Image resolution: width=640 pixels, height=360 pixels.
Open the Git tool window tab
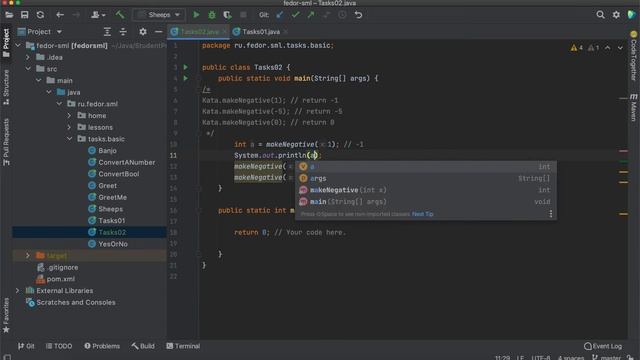click(x=26, y=346)
